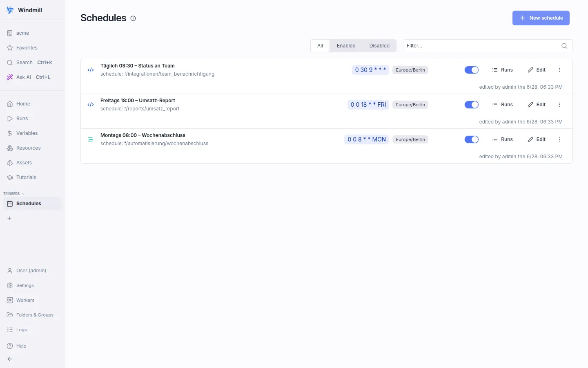Click the Assets icon in sidebar
The height and width of the screenshot is (368, 588).
pyautogui.click(x=10, y=163)
